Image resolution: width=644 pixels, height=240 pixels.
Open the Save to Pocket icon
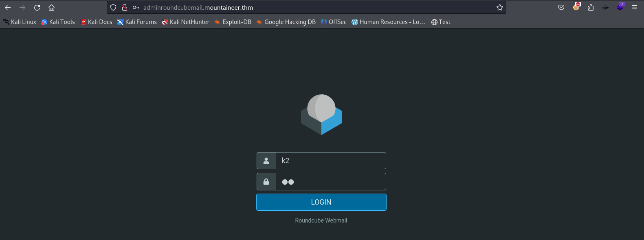tap(561, 7)
